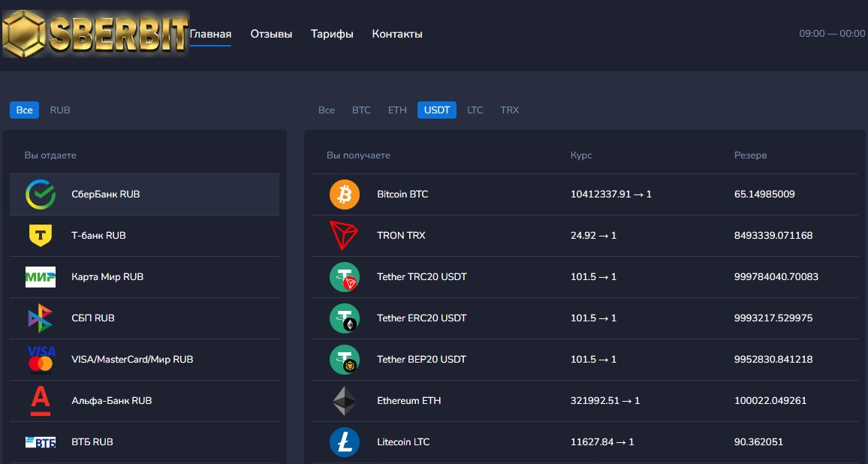868x464 pixels.
Task: Go to the Тарифы menu item
Action: (332, 34)
